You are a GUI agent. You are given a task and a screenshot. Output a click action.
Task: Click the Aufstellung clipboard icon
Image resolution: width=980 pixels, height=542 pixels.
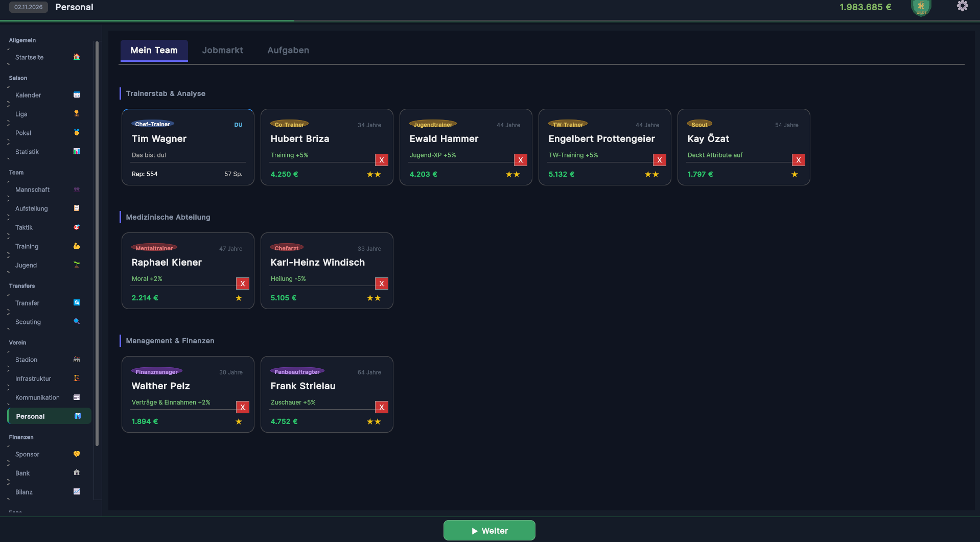coord(77,208)
